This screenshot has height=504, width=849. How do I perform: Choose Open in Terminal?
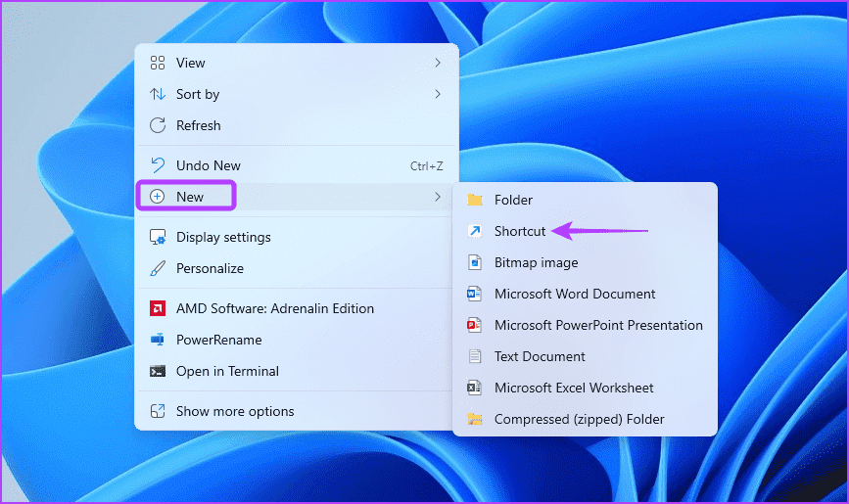296,371
